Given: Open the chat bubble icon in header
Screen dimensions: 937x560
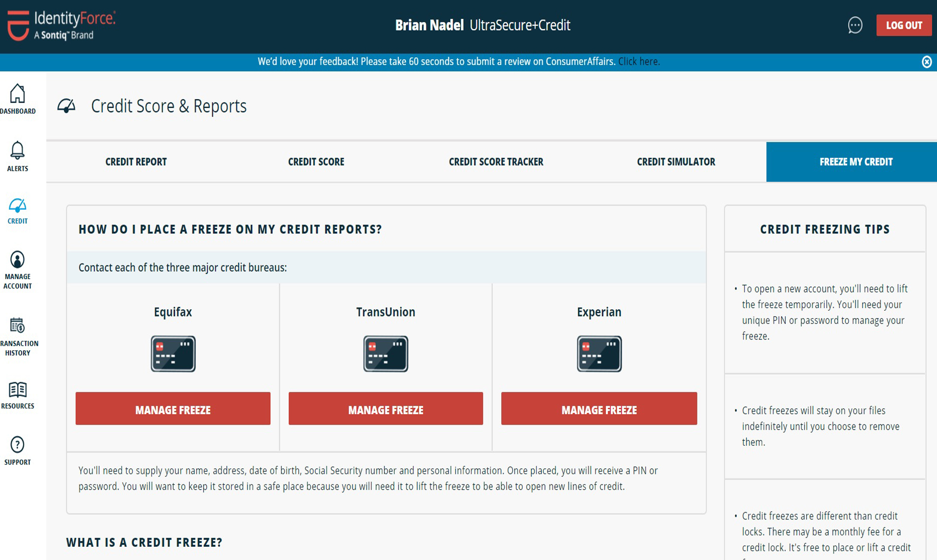Looking at the screenshot, I should (x=855, y=25).
